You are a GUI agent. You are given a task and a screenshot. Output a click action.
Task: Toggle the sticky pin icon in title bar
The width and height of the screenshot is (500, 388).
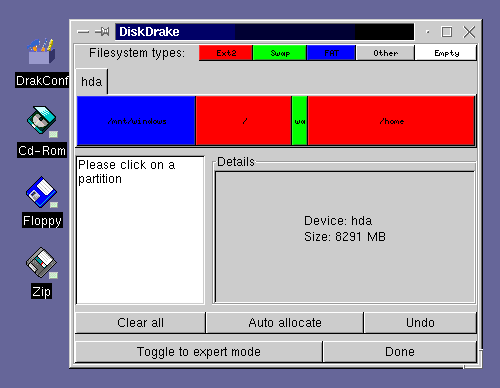[102, 32]
